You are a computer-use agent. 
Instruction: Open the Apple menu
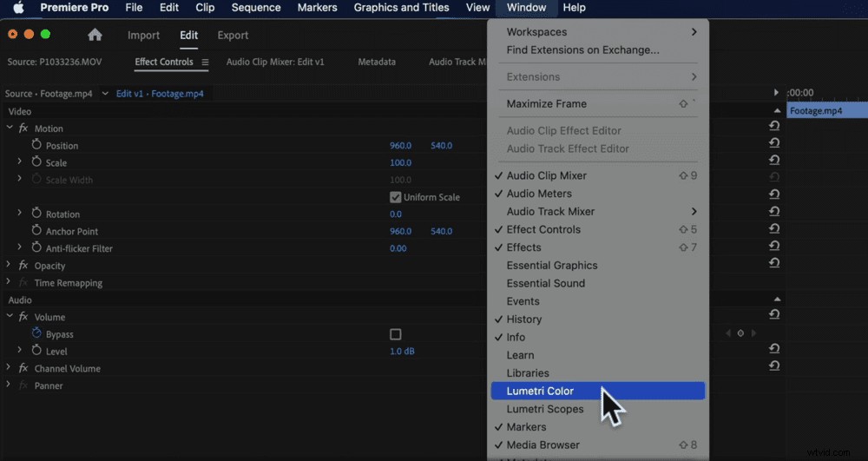[x=19, y=8]
